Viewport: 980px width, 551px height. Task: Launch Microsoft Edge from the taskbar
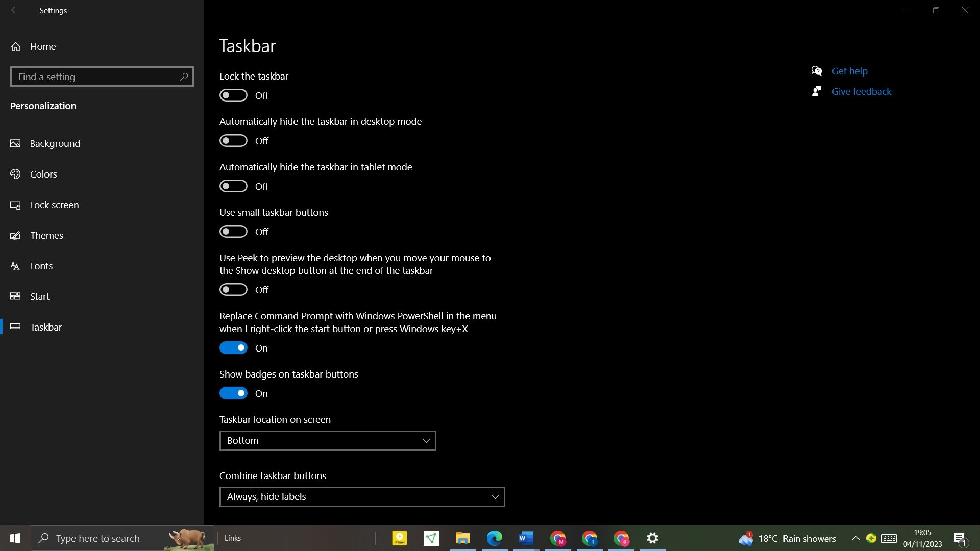point(494,538)
